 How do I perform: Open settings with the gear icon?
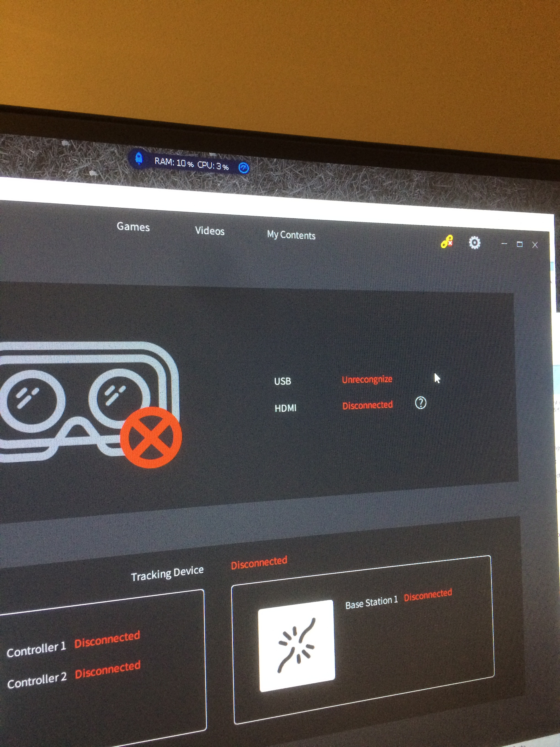click(x=474, y=243)
